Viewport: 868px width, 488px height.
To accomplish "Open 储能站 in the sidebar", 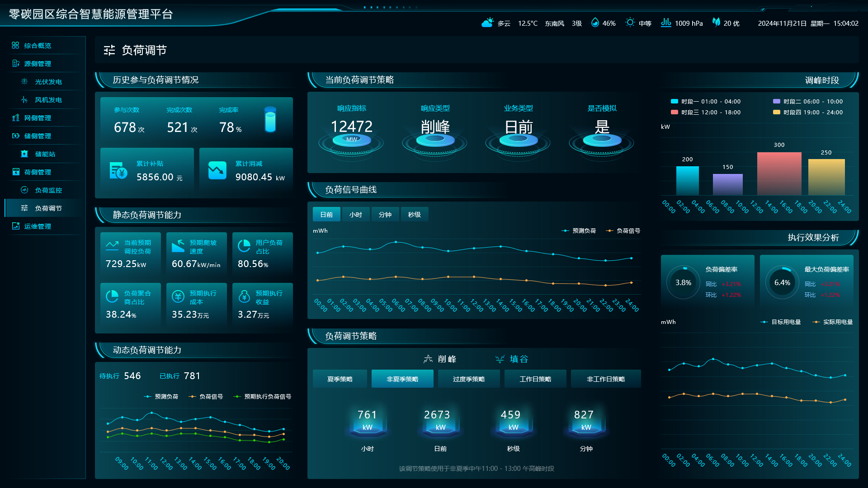I will point(45,154).
